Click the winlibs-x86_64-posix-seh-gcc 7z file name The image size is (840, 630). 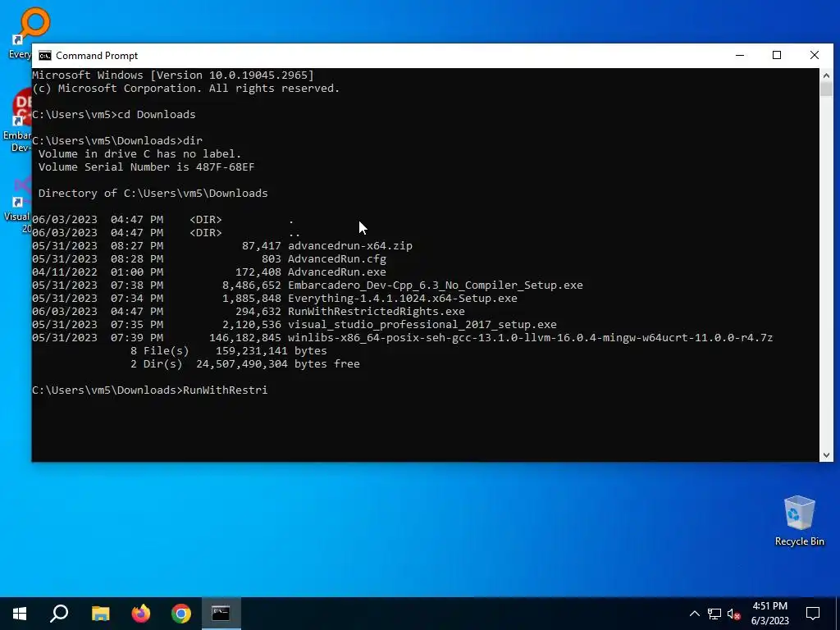531,337
